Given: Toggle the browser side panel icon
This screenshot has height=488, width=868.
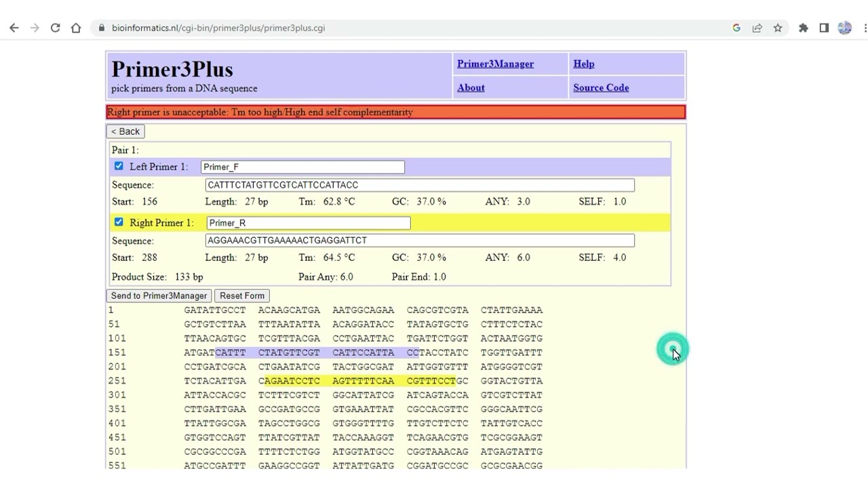Looking at the screenshot, I should [824, 28].
